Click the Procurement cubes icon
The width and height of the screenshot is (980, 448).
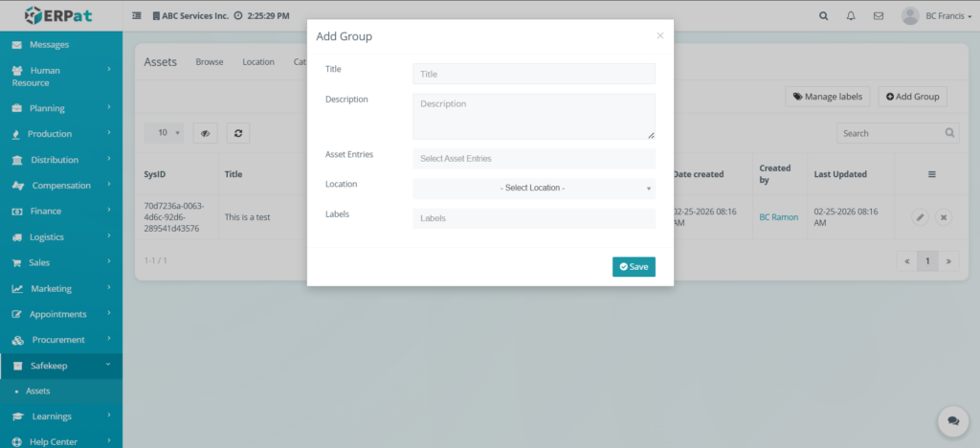18,341
